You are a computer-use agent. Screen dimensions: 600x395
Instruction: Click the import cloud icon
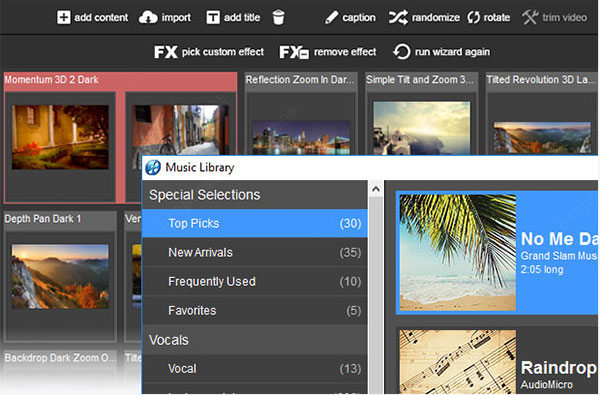click(x=148, y=18)
